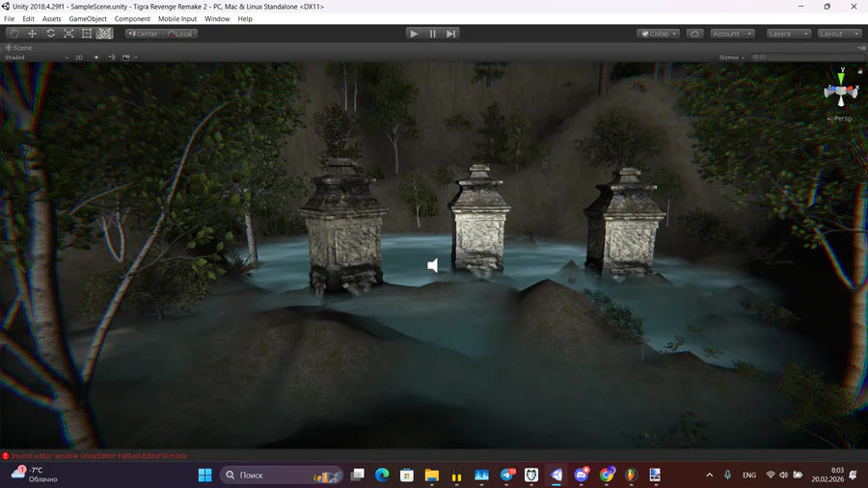Toggle scene effects image button
This screenshot has height=488, width=868.
[x=126, y=57]
